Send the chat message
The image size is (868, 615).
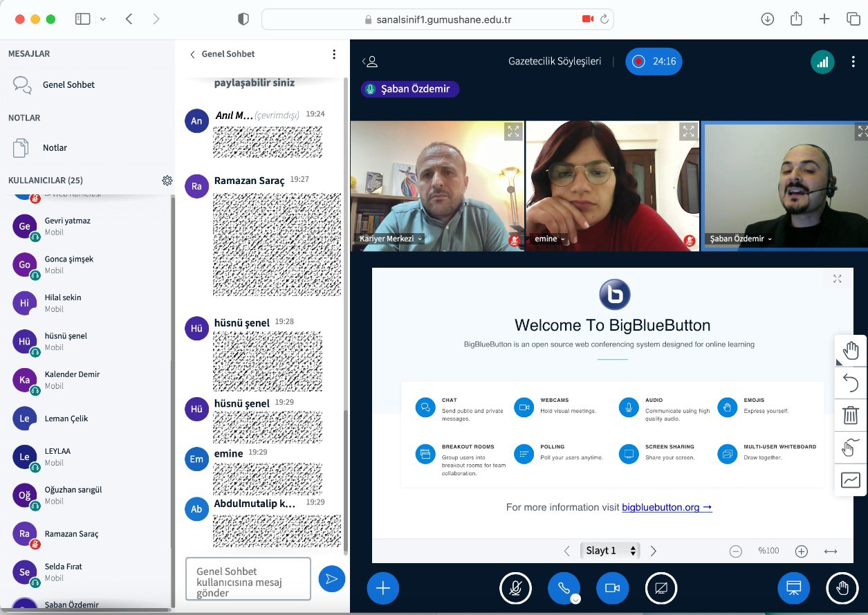coord(332,579)
